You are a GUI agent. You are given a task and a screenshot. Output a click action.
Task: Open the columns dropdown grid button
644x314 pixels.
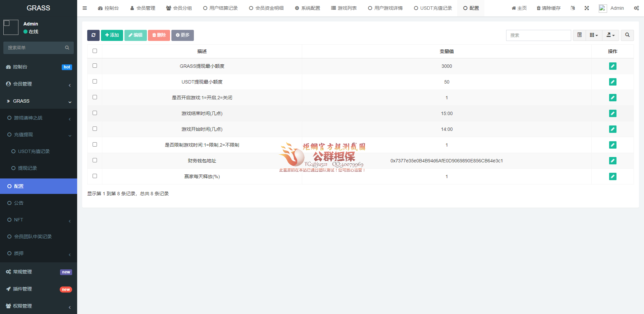(594, 35)
